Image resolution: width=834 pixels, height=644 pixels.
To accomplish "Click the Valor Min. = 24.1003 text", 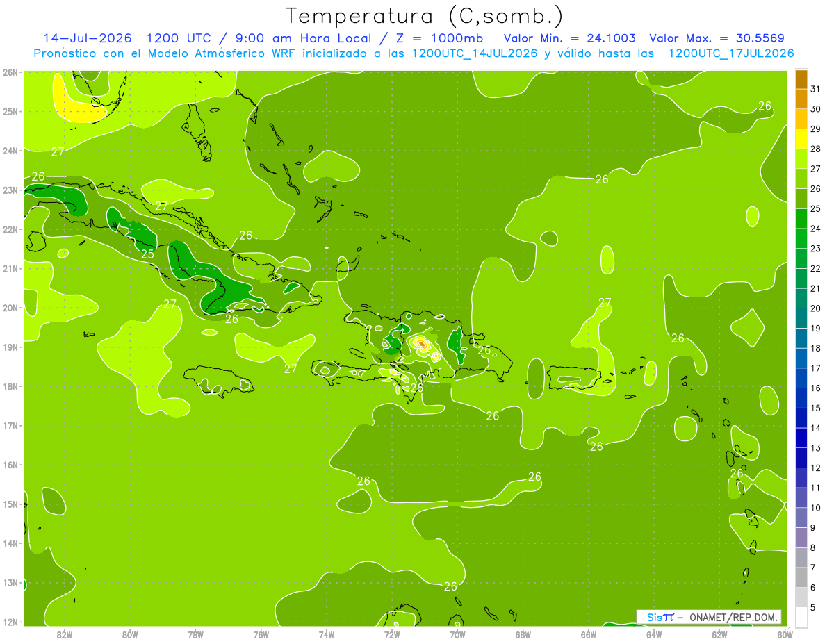I will 571,38.
